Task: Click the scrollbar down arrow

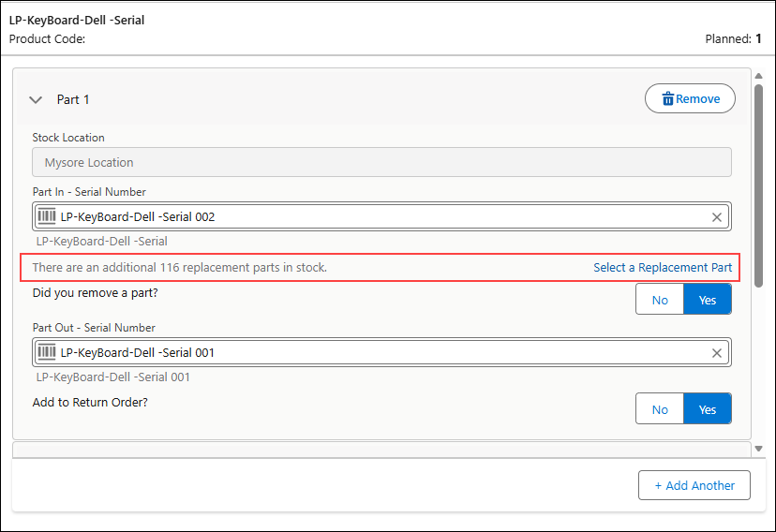Action: [x=759, y=449]
